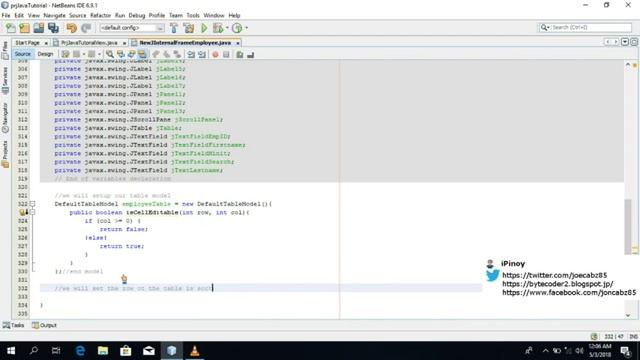Click the Build Project hammer icon
The width and height of the screenshot is (640, 360).
(173, 28)
